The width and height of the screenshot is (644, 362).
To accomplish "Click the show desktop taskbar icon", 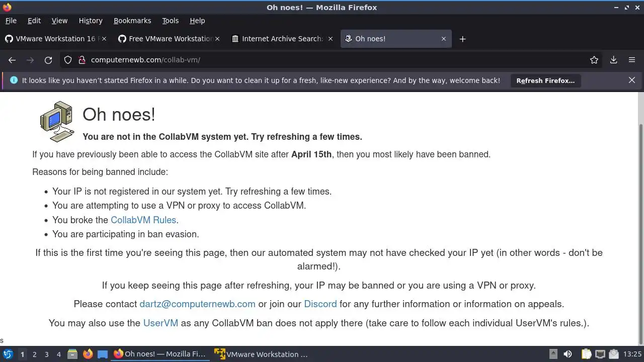I will [103, 354].
